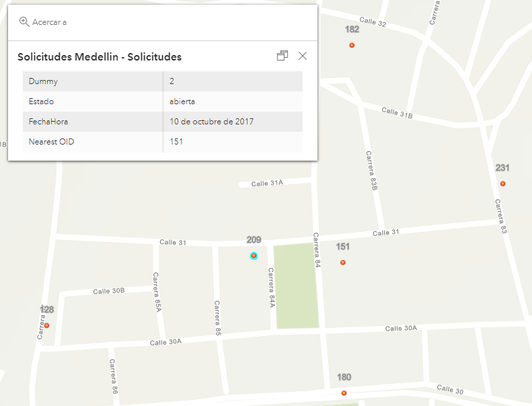Click the 'Calle 31A' street label
Viewport: 532px width, 406px height.
(267, 183)
